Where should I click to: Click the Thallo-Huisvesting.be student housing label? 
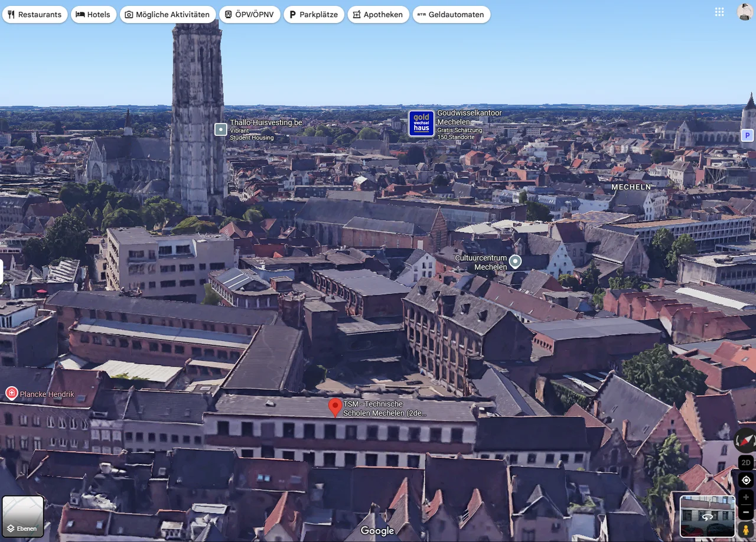220,129
